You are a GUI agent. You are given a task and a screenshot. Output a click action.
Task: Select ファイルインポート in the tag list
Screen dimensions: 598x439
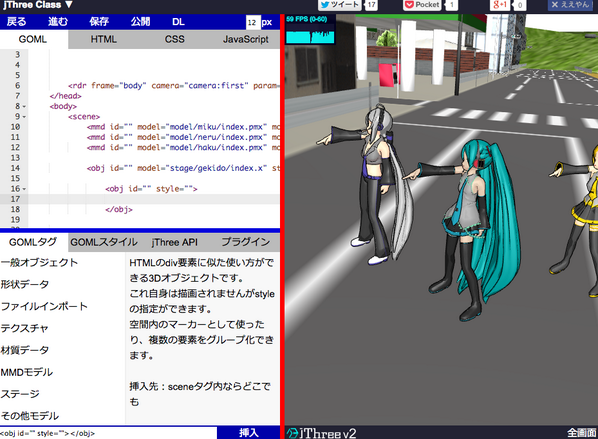point(44,306)
